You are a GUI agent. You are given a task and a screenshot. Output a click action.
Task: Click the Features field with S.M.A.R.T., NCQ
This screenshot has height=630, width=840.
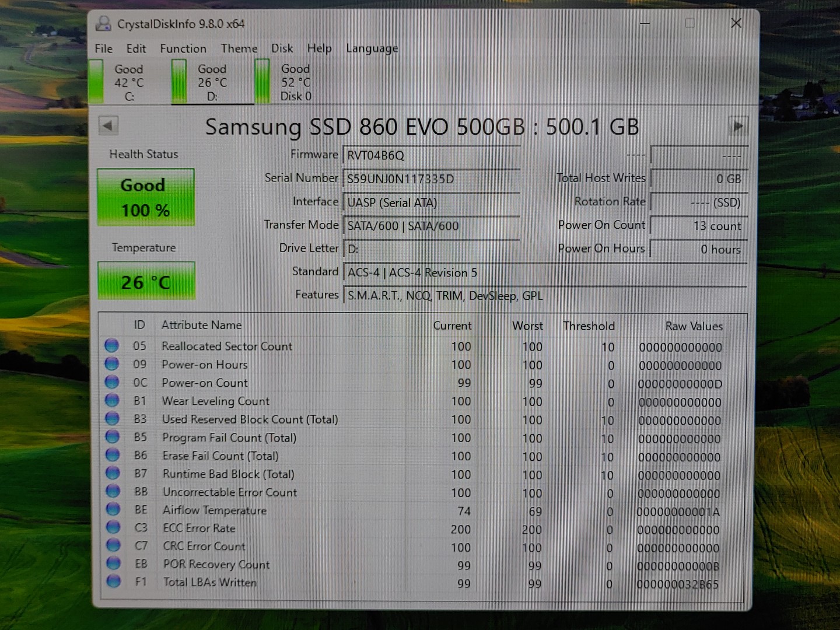(545, 296)
